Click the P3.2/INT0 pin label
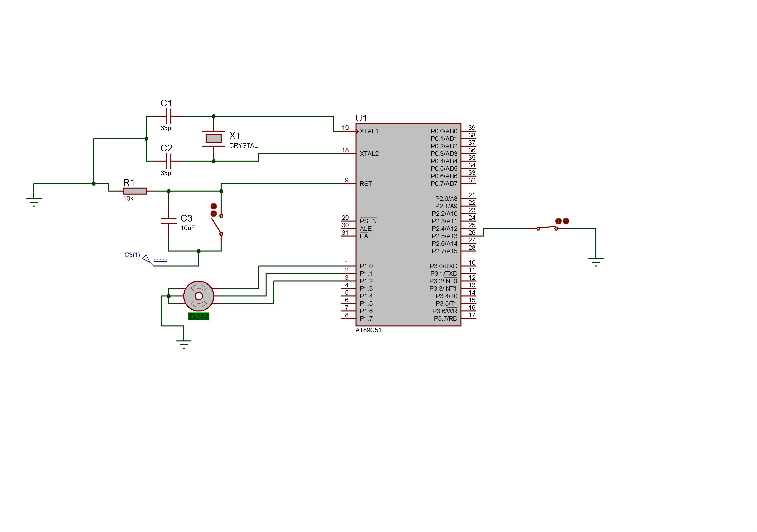757x532 pixels. 443,281
